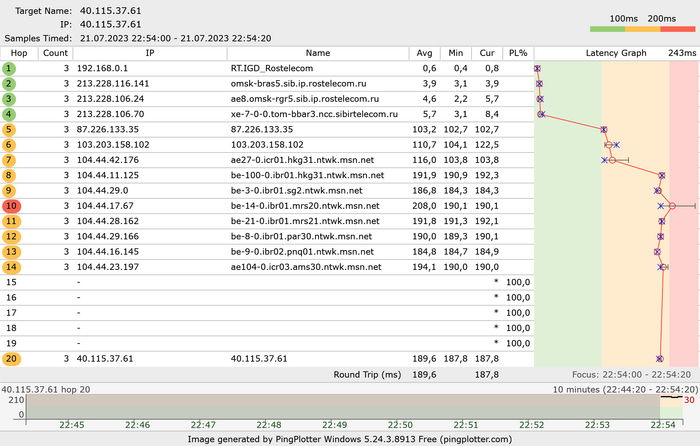
Task: Click the orange hop 5 circle icon
Action: pos(9,129)
